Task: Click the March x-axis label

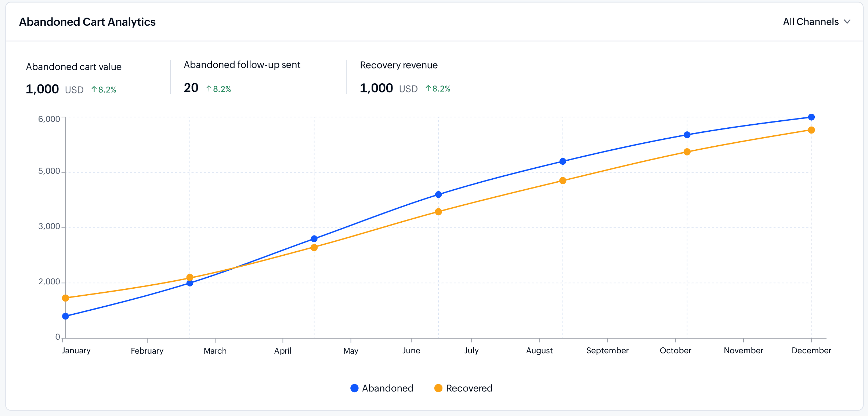Action: click(x=215, y=351)
